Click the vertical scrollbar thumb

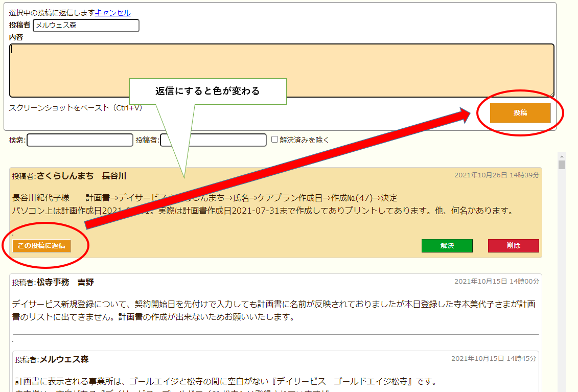point(562,165)
